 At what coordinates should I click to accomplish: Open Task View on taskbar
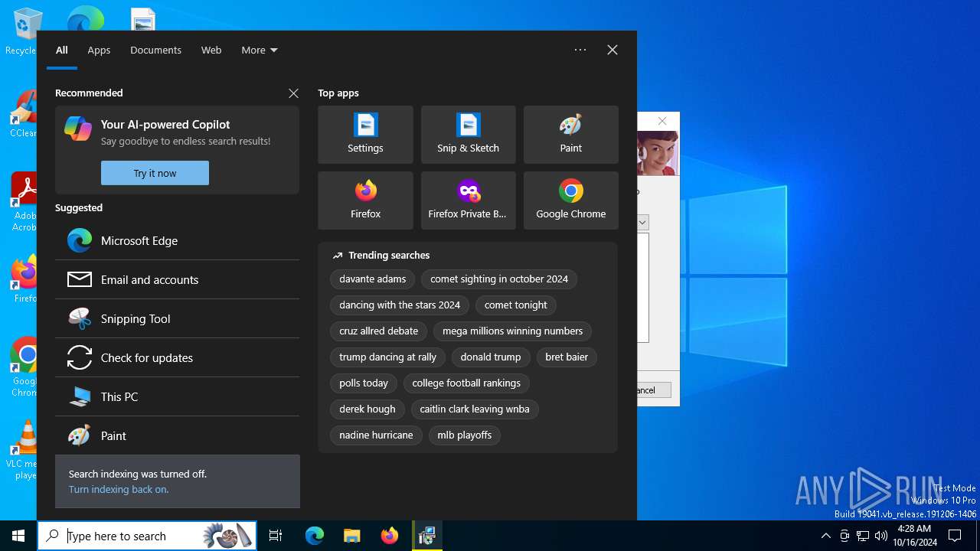point(276,536)
